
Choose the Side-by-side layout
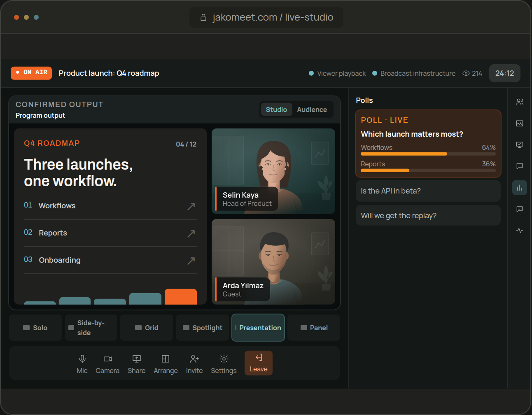91,328
